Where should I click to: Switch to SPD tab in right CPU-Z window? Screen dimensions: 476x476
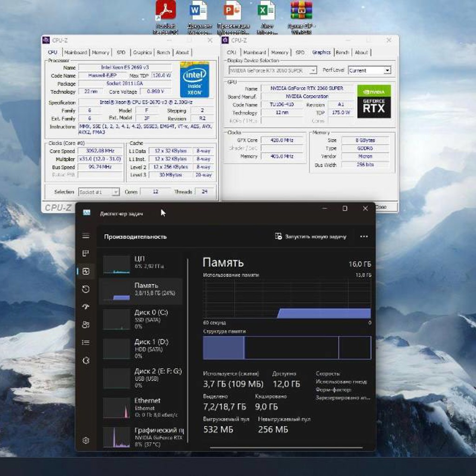(x=300, y=52)
